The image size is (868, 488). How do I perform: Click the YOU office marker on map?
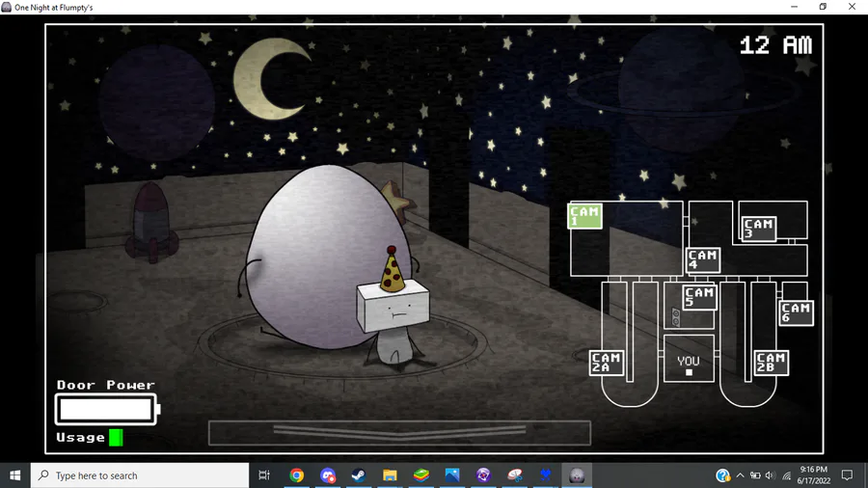coord(689,365)
